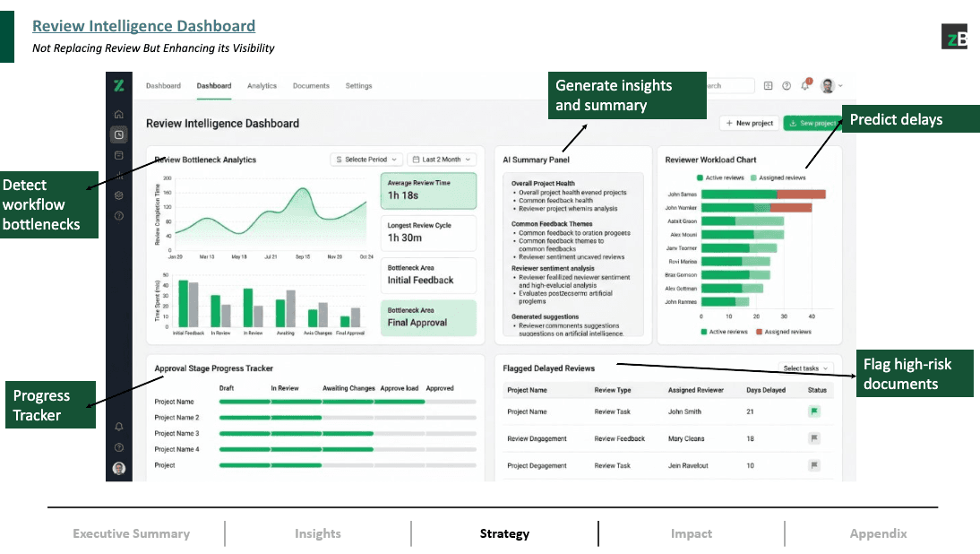Click Project Name 2 progress bar

(348, 418)
